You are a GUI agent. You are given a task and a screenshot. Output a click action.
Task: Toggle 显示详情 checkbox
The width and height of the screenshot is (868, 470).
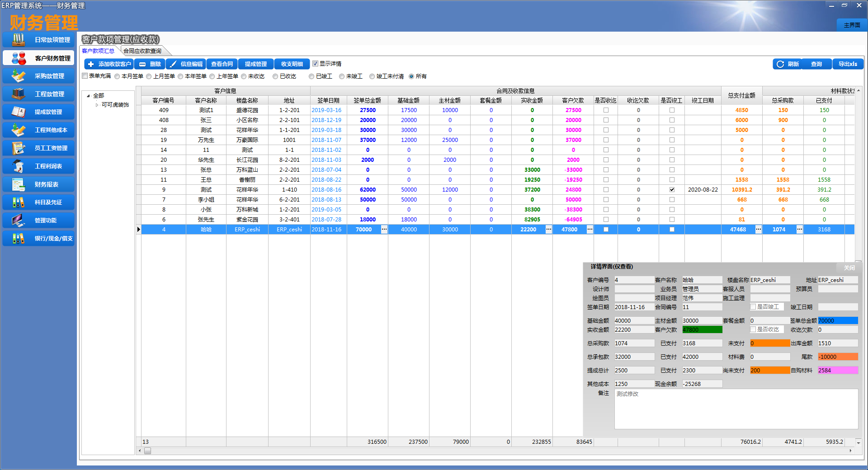point(316,64)
